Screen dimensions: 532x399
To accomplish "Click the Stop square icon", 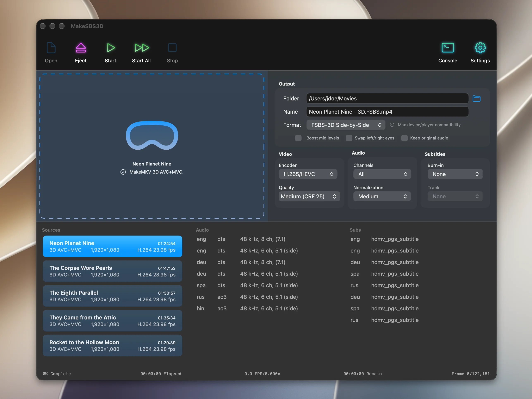I will click(x=172, y=48).
